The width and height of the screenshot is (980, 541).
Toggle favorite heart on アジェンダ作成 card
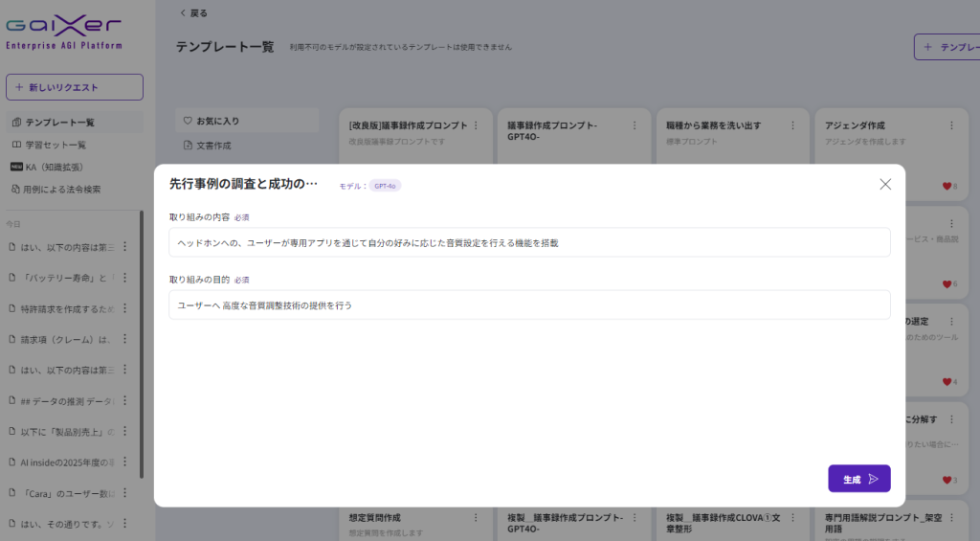947,187
